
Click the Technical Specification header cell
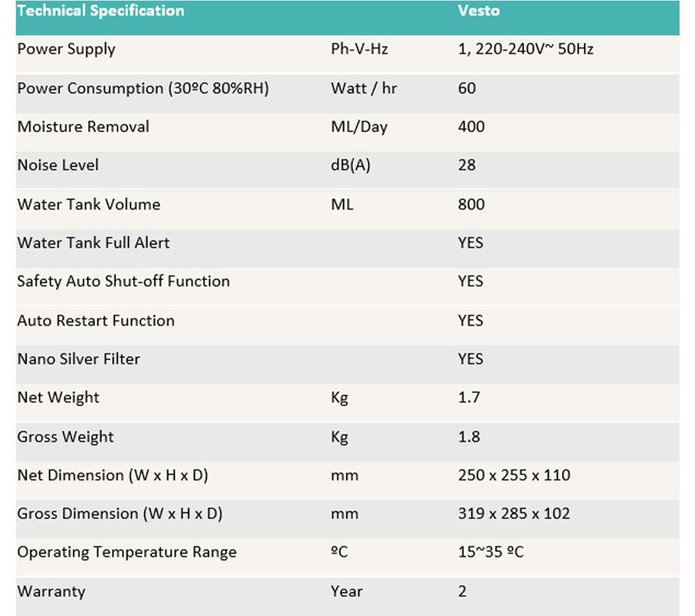[x=101, y=10]
